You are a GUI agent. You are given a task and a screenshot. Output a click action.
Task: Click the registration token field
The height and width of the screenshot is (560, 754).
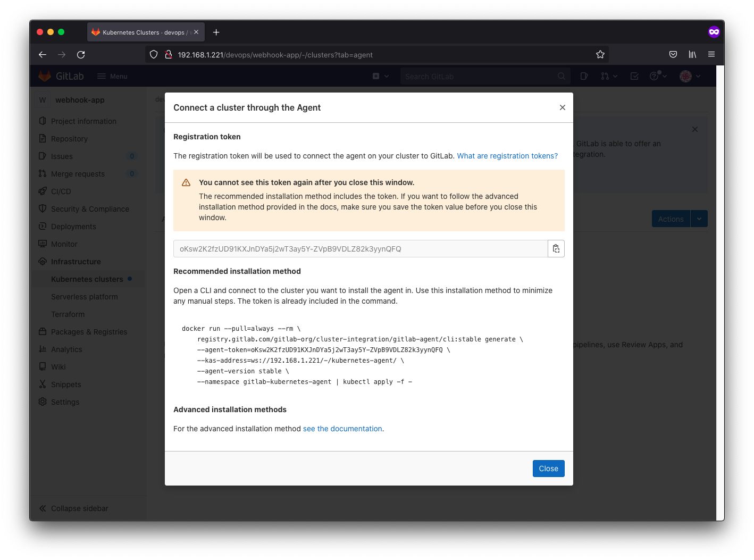[360, 249]
